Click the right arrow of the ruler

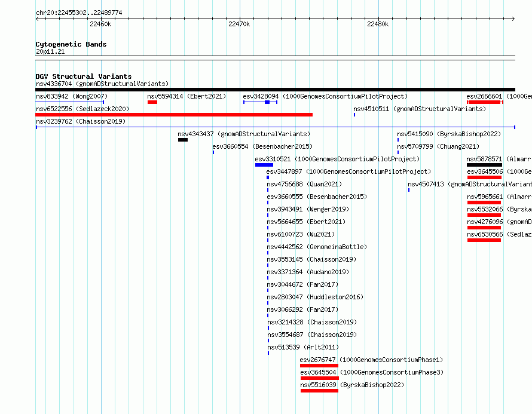point(513,19)
